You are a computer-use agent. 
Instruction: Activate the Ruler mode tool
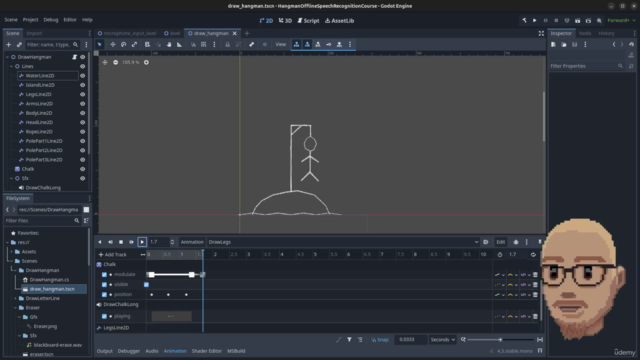[180, 44]
